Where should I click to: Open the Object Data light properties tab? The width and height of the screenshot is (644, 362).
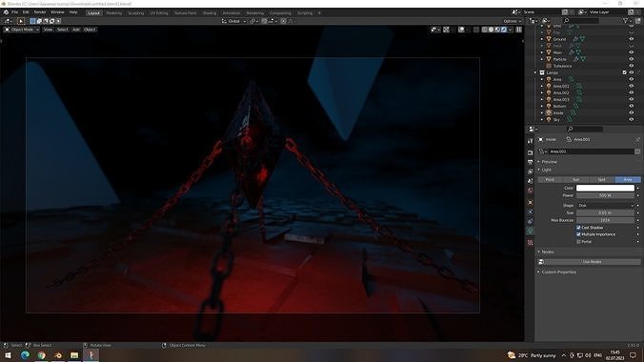coord(531,231)
